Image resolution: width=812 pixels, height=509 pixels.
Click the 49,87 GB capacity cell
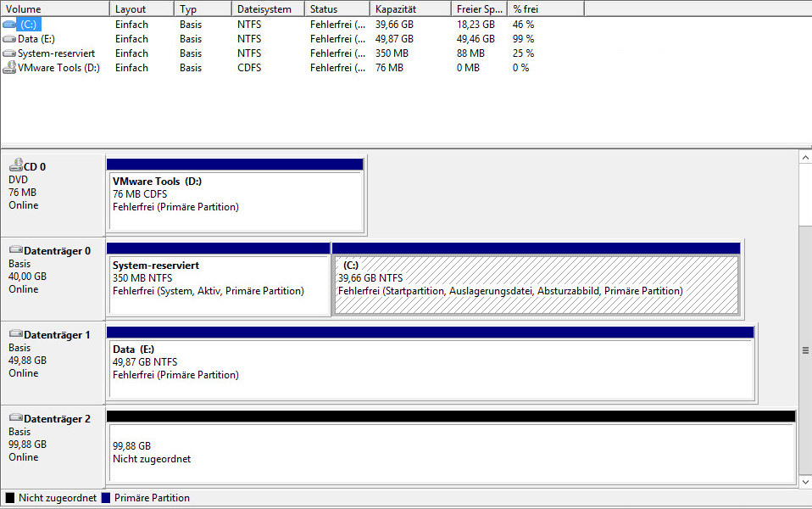point(394,39)
